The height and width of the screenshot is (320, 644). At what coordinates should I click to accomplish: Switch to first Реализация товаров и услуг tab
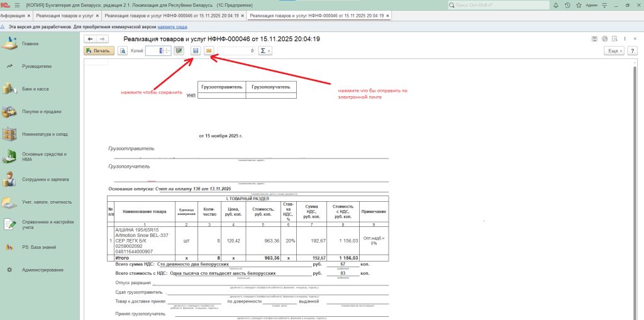tap(66, 15)
